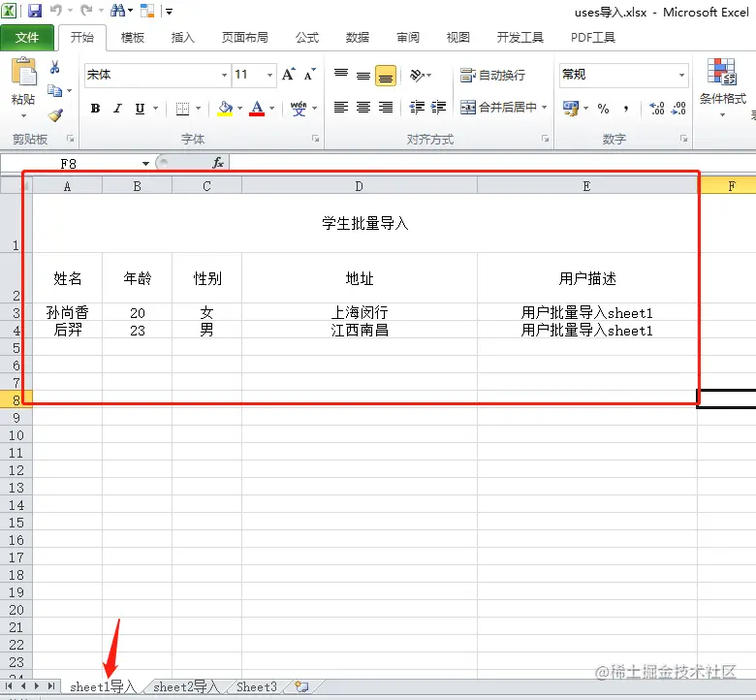The image size is (756, 700).
Task: Toggle middle vertical alignment
Action: pyautogui.click(x=363, y=76)
